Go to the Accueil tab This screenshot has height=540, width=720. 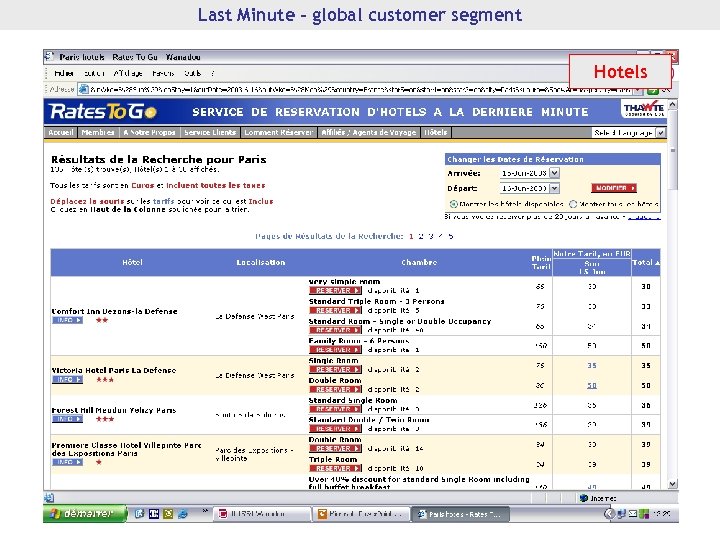point(61,132)
